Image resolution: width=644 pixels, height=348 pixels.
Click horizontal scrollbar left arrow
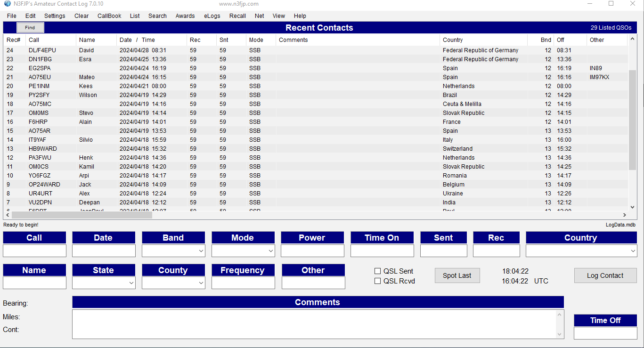click(8, 215)
